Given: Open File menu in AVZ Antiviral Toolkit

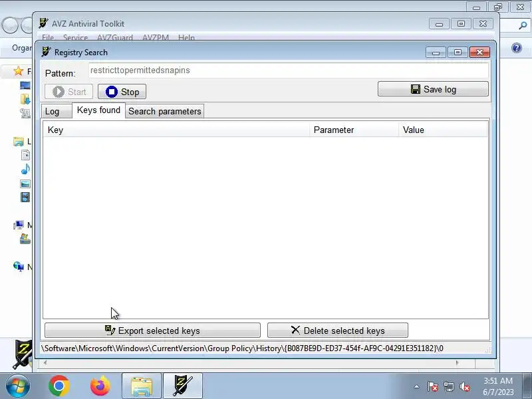Looking at the screenshot, I should coord(48,37).
